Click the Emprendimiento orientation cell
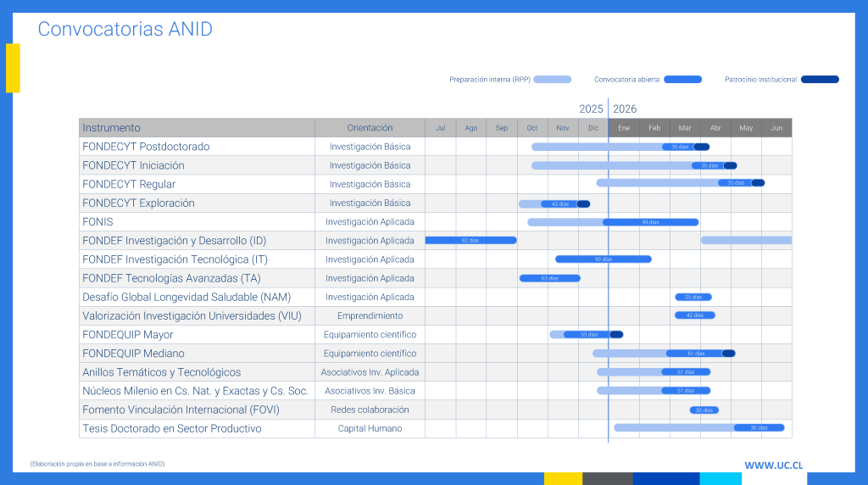The image size is (868, 485). click(x=370, y=316)
